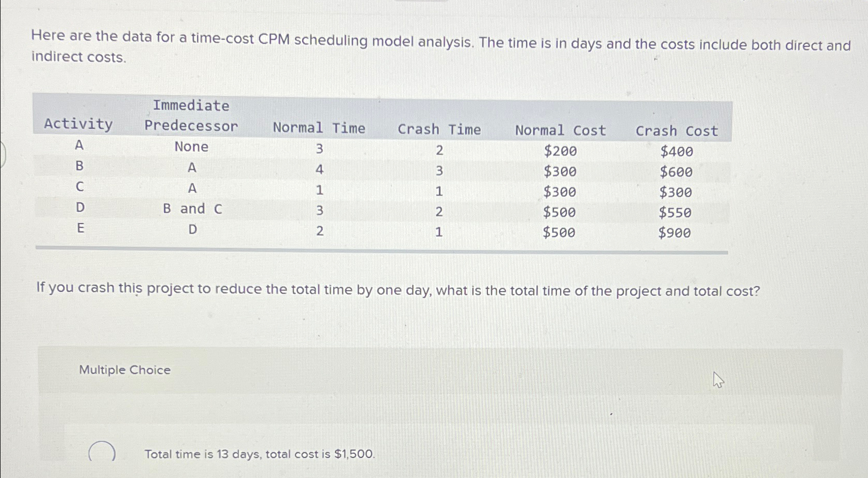Click the '$400' crash cost value for Activity A
Screen dimensions: 868x478
677,151
